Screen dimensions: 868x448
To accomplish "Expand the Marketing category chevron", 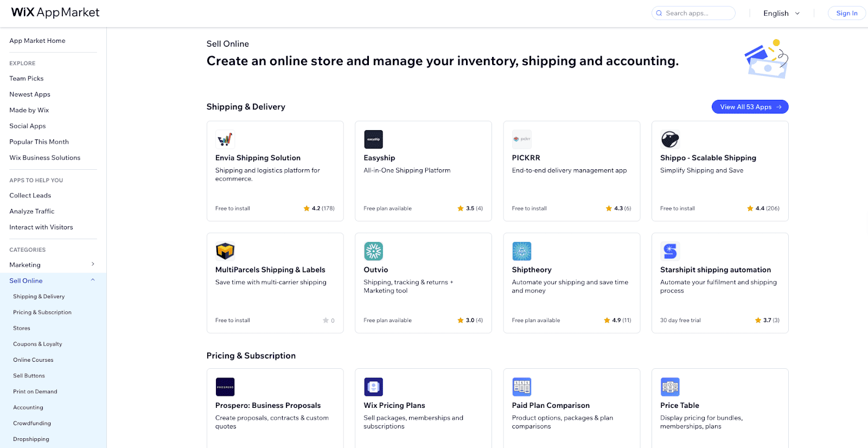I will tap(93, 264).
